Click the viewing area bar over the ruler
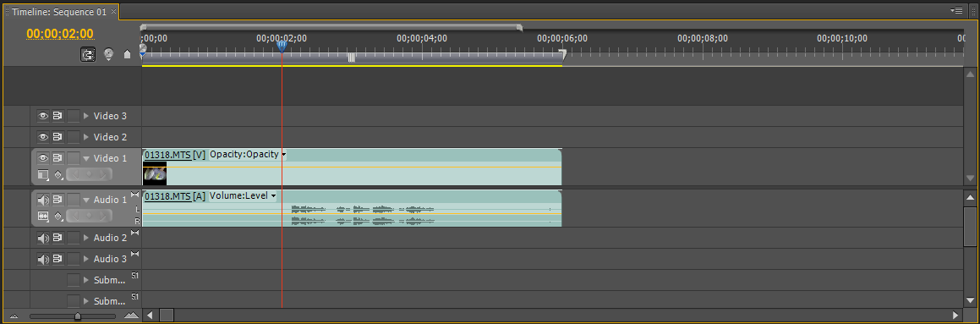 tap(331, 27)
